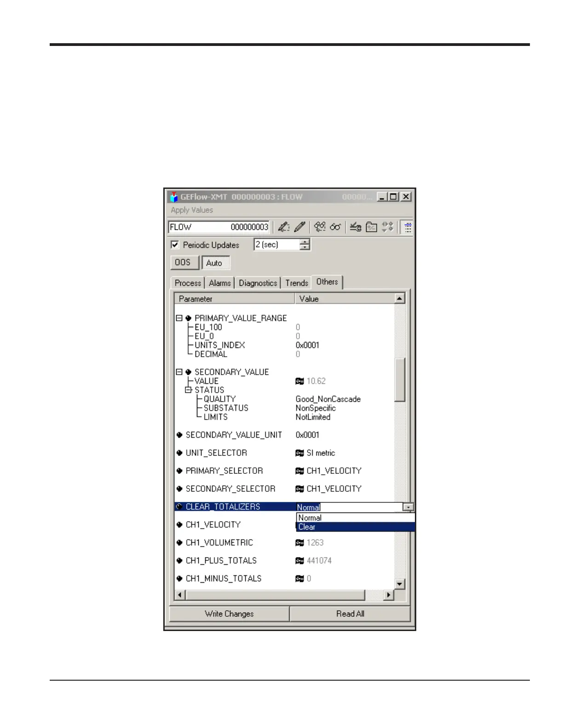Click the greyed arrows-and-diamonds toolbar icon
Screen dimensions: 563x728
click(388, 227)
